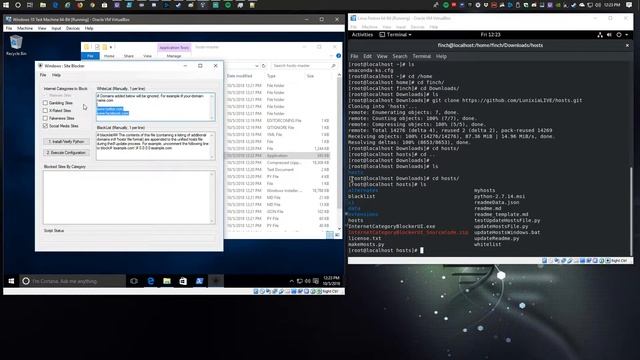The image size is (640, 360).
Task: Open Devices menu of Windows VirtualBox window
Action: click(73, 29)
